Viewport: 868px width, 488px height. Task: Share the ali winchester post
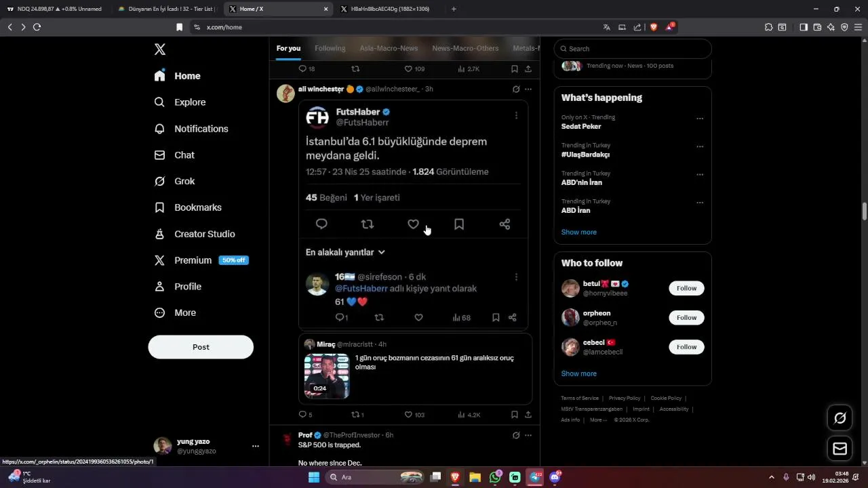pyautogui.click(x=528, y=415)
